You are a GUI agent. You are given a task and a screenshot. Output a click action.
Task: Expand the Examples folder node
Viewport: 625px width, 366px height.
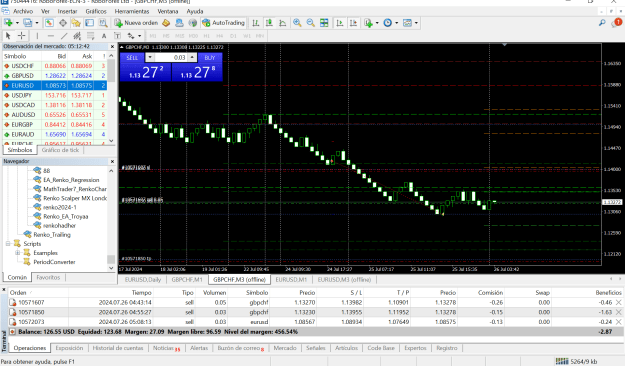18,253
